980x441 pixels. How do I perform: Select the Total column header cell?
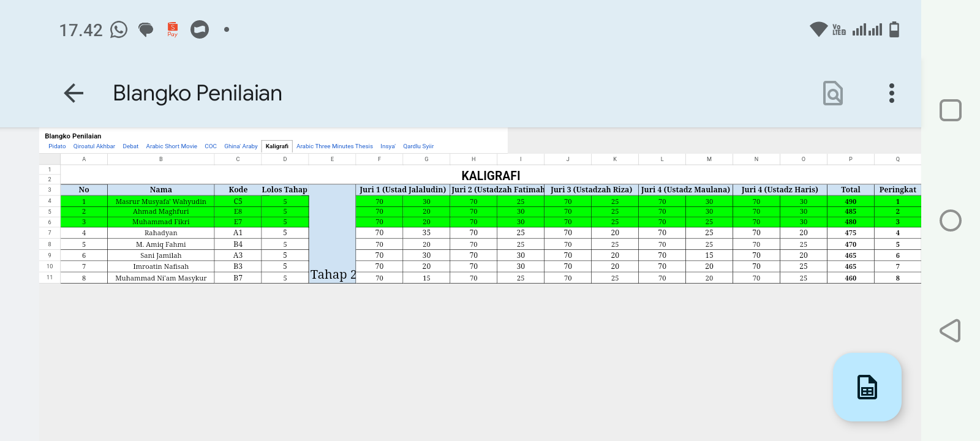pyautogui.click(x=850, y=190)
